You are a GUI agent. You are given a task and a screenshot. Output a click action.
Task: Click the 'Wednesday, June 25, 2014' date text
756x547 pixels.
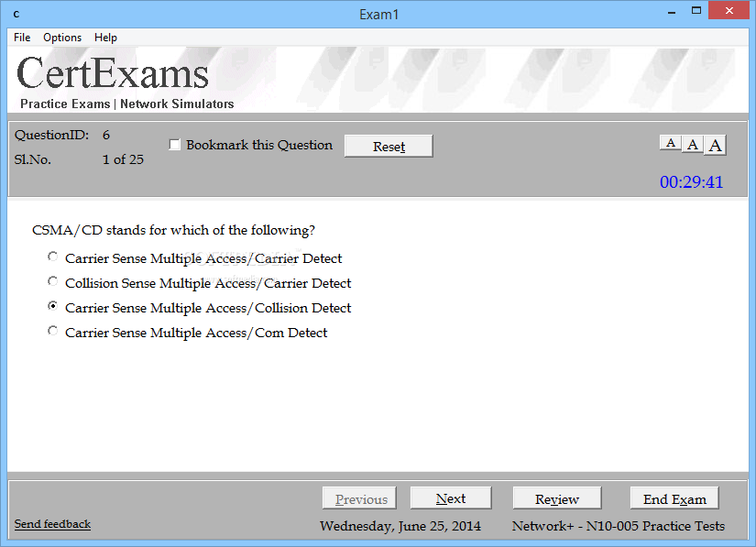(x=400, y=526)
